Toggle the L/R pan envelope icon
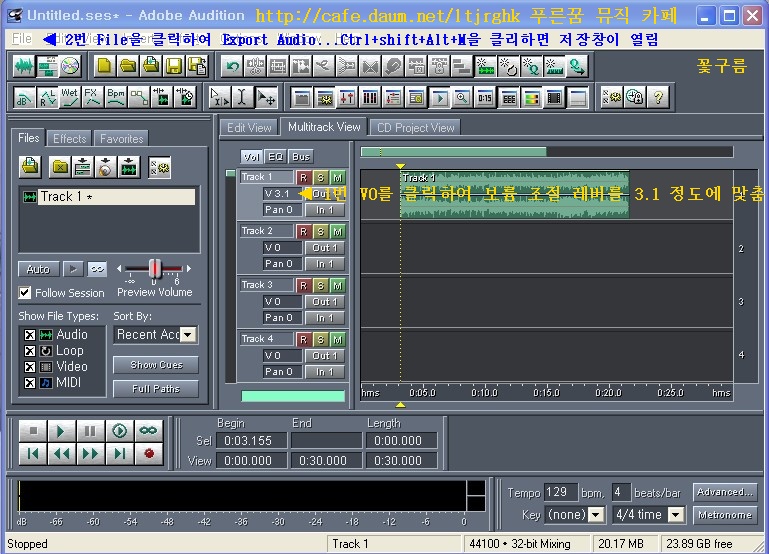769x554 pixels. point(47,97)
